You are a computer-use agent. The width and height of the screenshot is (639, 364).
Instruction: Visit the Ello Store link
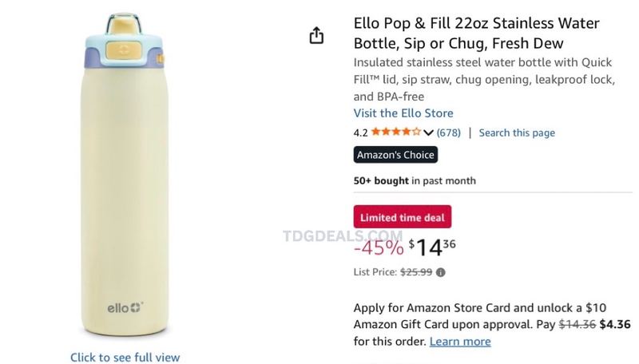pyautogui.click(x=403, y=113)
